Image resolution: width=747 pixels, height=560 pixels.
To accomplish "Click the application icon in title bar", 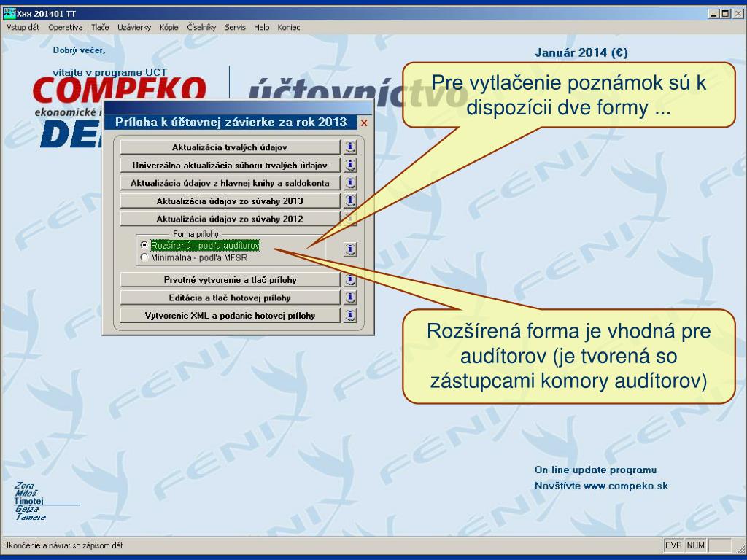I will point(9,13).
